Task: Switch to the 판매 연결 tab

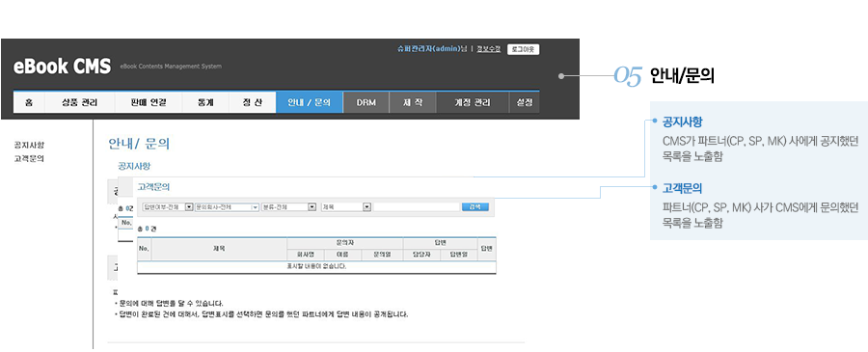Action: click(149, 102)
